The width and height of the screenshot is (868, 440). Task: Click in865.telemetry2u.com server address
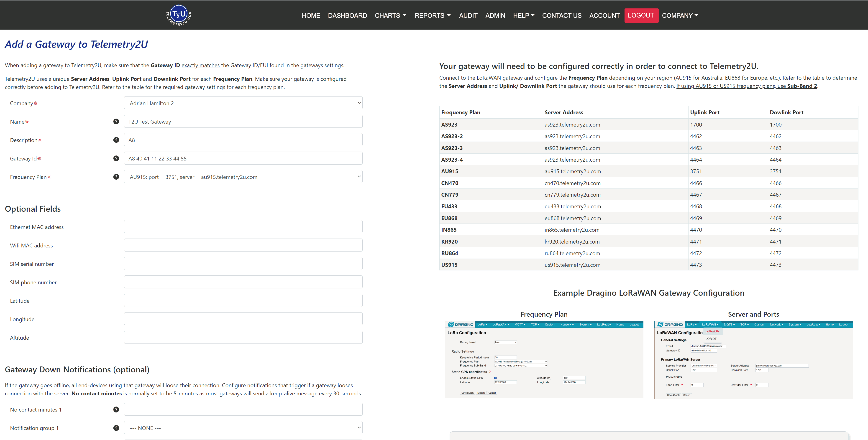[572, 230]
